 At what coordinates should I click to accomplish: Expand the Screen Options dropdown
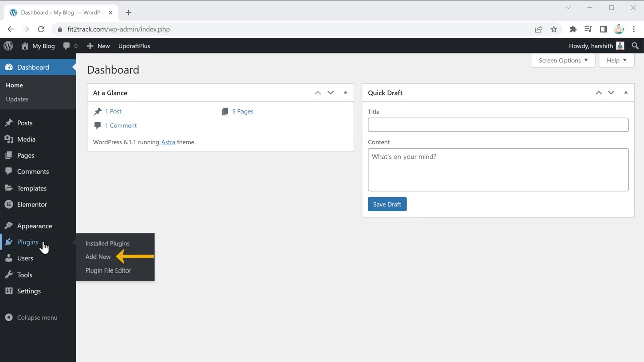pyautogui.click(x=563, y=60)
